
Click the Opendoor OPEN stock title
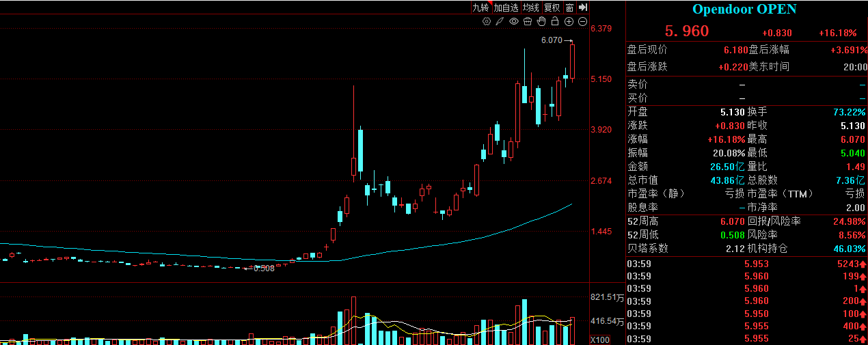pos(744,9)
